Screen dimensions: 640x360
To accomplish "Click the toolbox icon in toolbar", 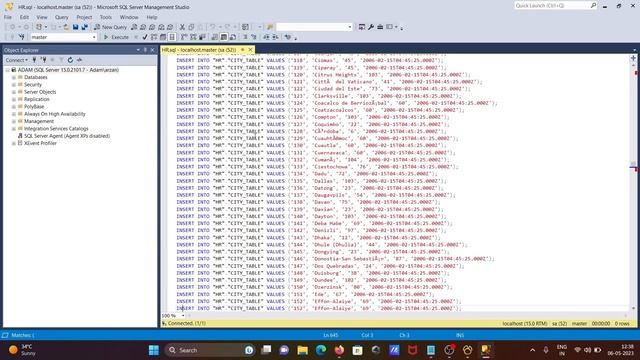I will pyautogui.click(x=380, y=27).
